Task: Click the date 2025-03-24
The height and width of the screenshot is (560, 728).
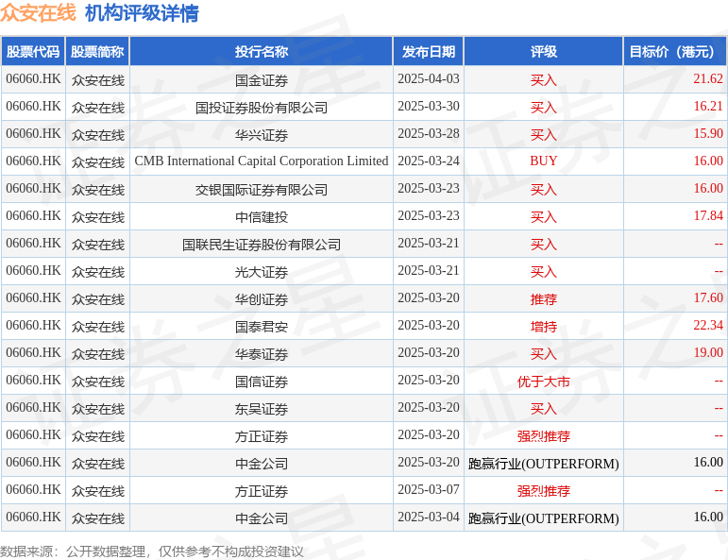Action: pos(429,161)
